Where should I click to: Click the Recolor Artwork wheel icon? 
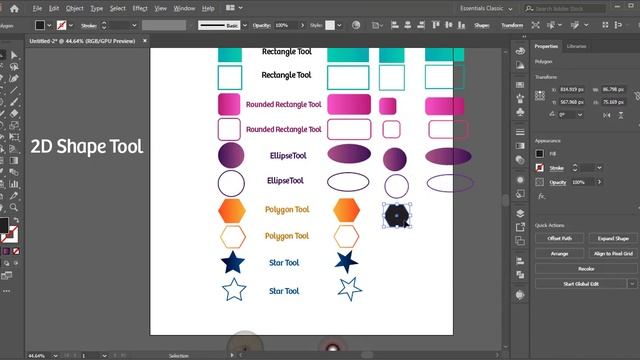(356, 25)
